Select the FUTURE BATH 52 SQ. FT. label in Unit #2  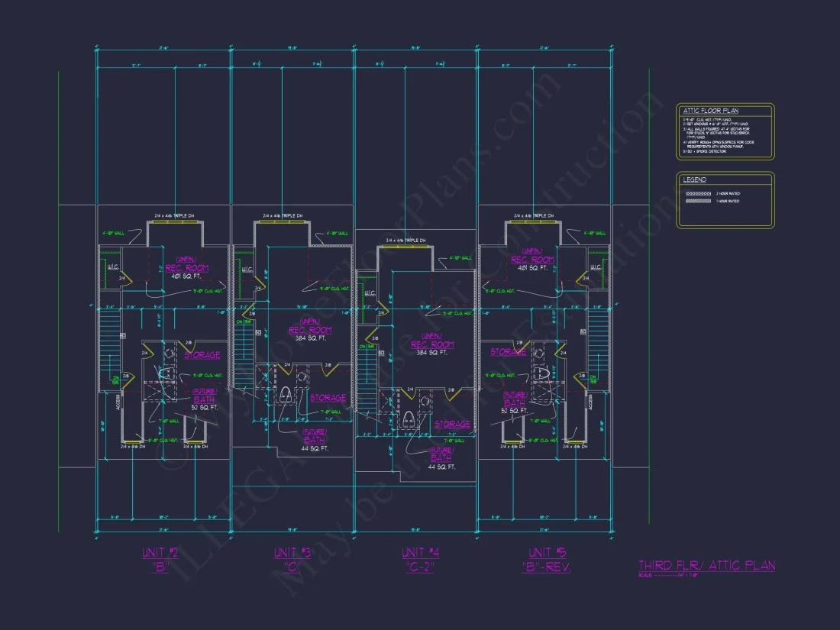pyautogui.click(x=205, y=398)
